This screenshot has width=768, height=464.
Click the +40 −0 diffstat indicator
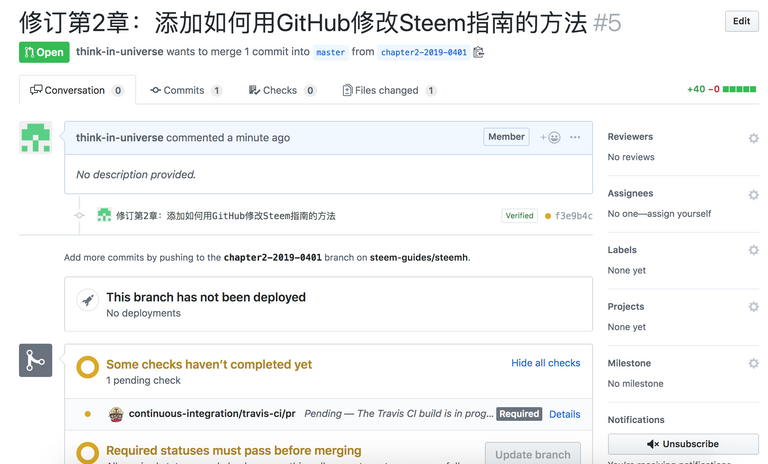pyautogui.click(x=721, y=89)
